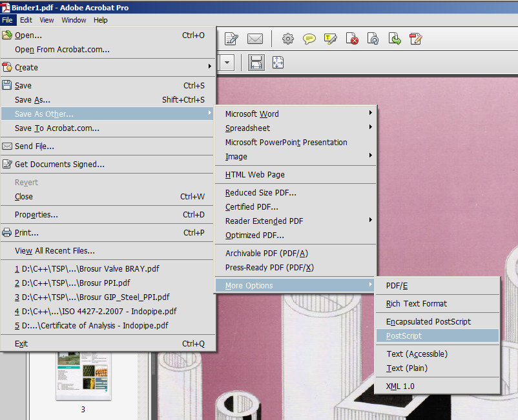Select the highlight text tool icon
This screenshot has width=518, height=420.
pos(330,39)
